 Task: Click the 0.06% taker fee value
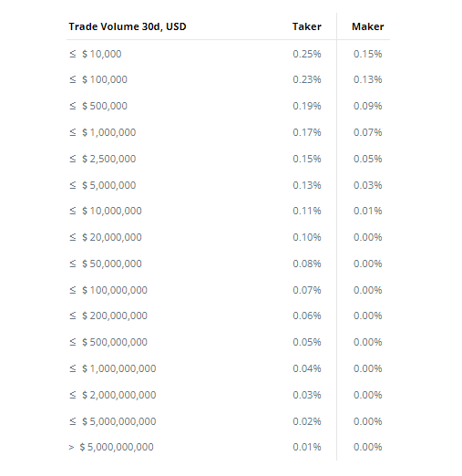click(307, 316)
